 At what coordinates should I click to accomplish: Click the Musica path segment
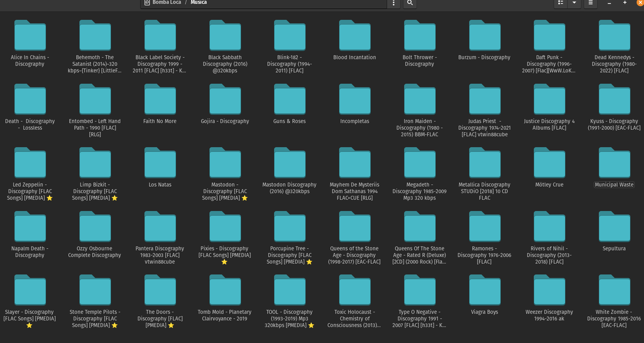[x=199, y=3]
